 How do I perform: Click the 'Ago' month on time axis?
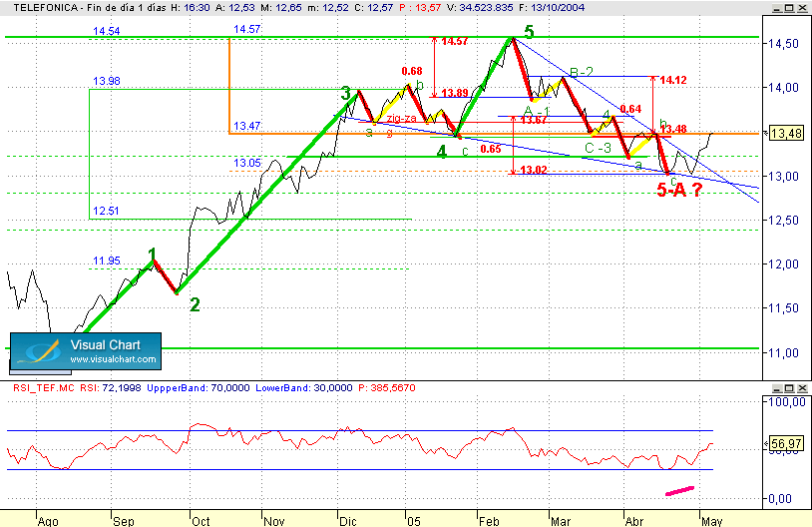48,521
